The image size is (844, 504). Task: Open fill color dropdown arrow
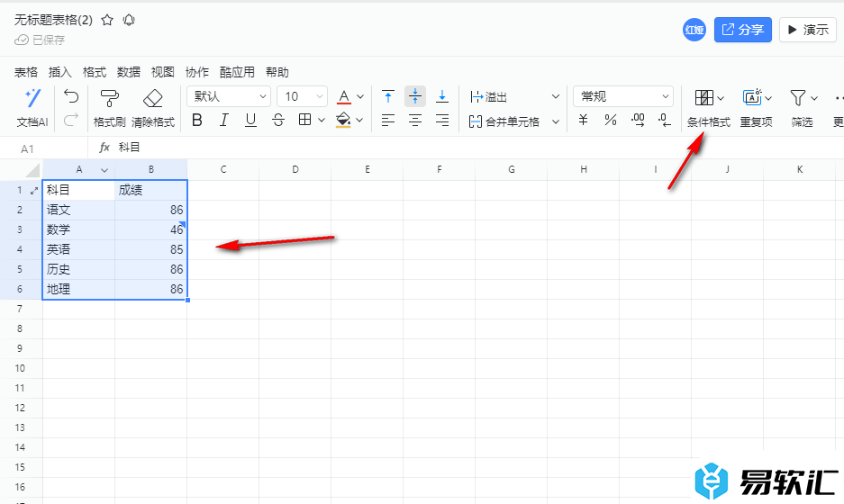359,120
